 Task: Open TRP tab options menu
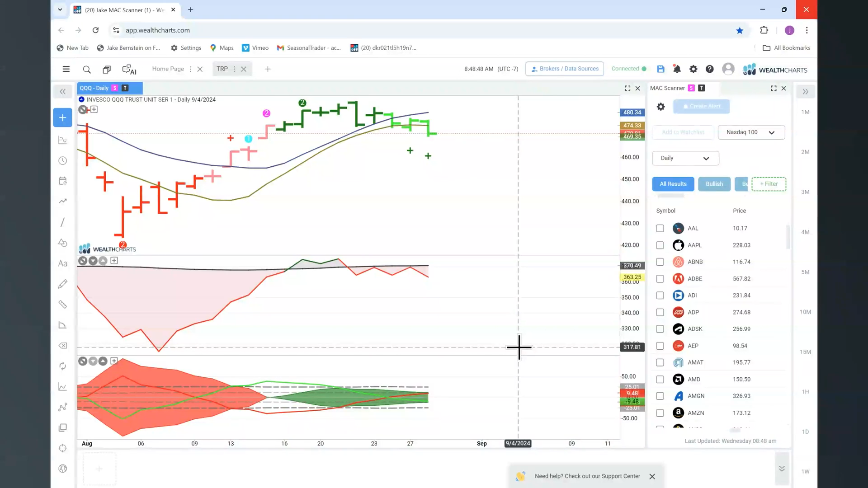234,69
